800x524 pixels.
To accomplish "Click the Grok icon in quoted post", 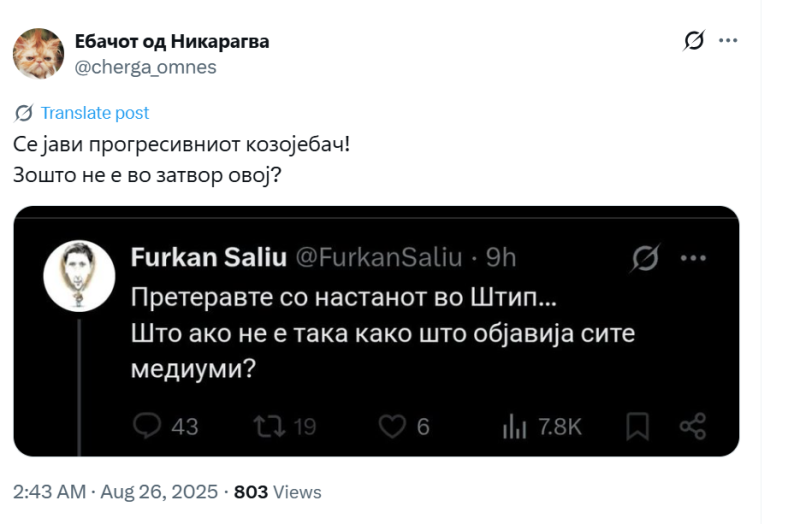I will pyautogui.click(x=645, y=258).
